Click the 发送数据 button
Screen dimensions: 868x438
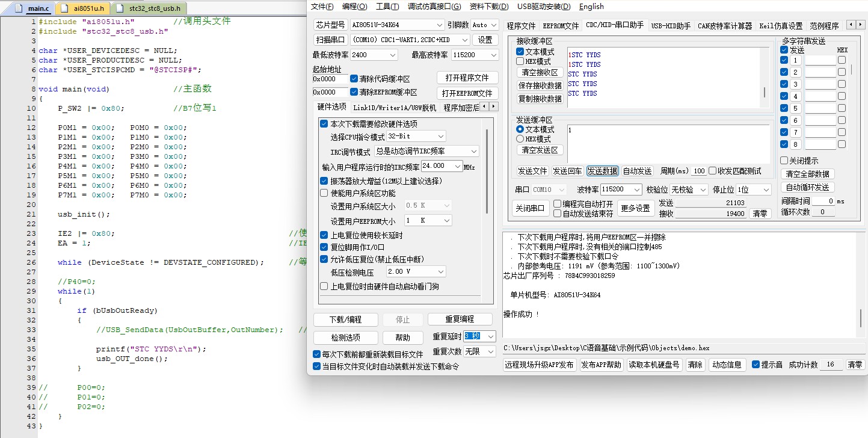pos(603,171)
